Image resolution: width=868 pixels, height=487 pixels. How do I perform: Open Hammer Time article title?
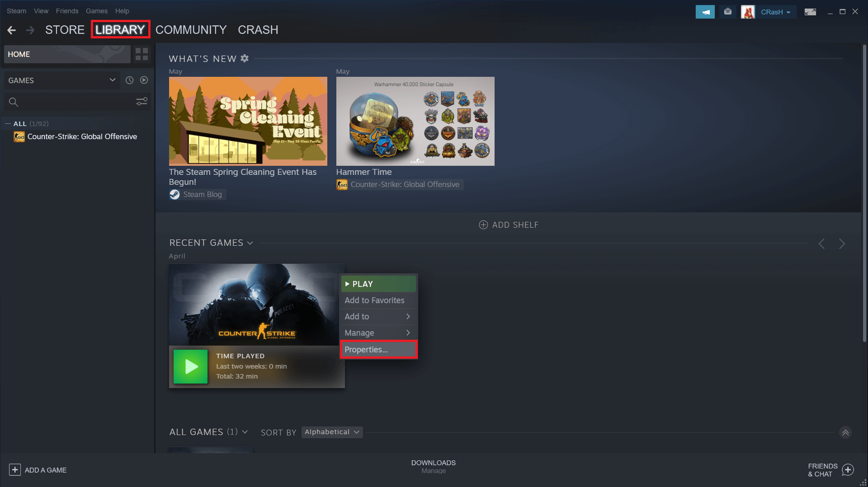tap(363, 172)
